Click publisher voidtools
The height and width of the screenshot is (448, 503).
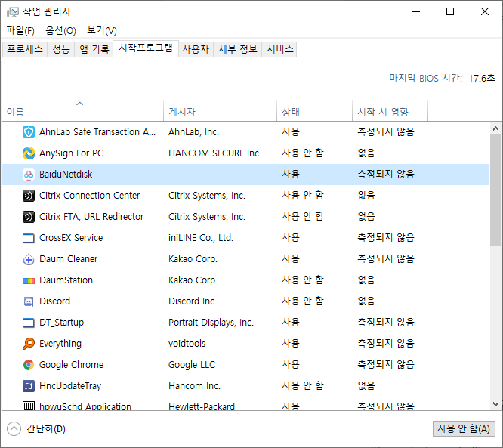(187, 344)
